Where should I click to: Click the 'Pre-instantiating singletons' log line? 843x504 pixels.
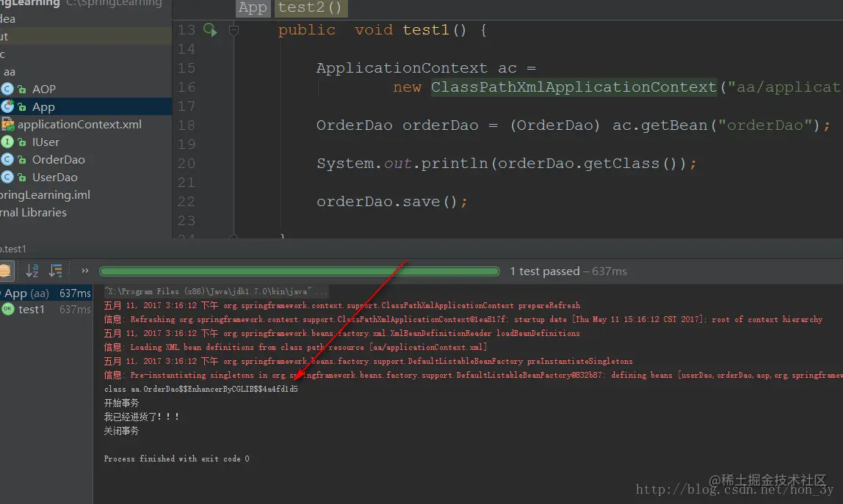point(473,375)
